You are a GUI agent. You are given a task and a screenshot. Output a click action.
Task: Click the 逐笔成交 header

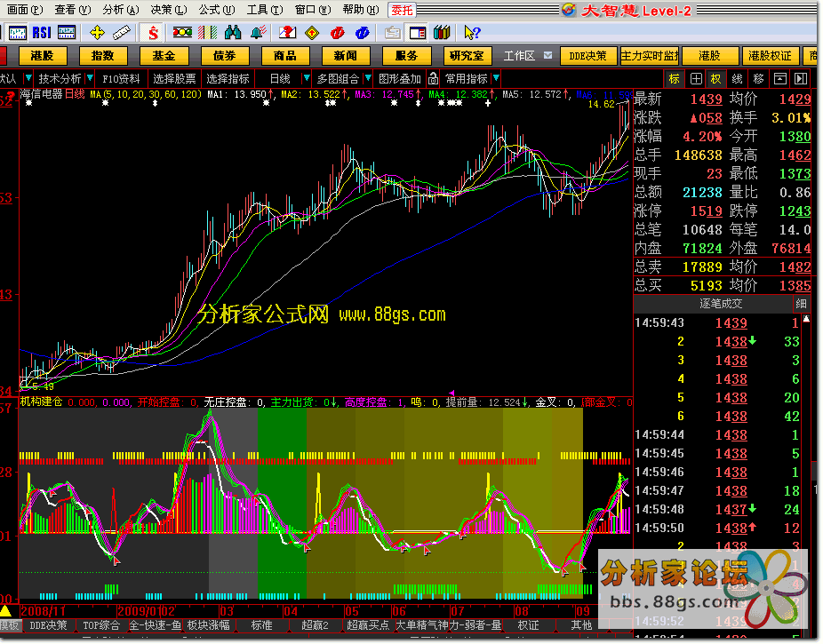[720, 304]
